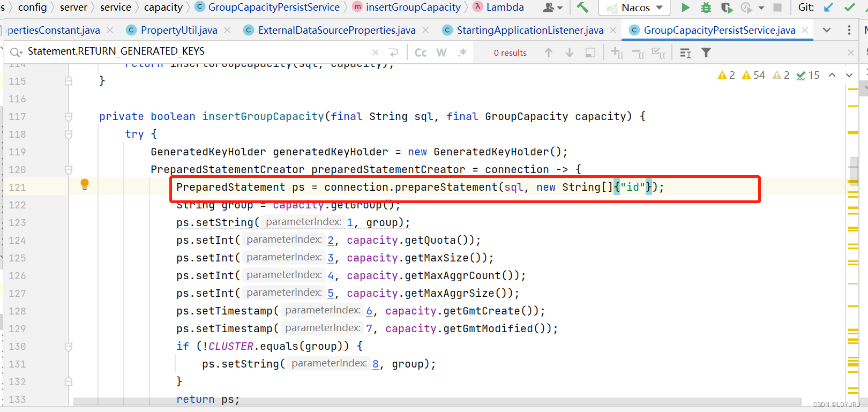Click GroupCapacityPersistService in breadcrumb
Viewport: 868px width, 412px height.
tap(274, 8)
